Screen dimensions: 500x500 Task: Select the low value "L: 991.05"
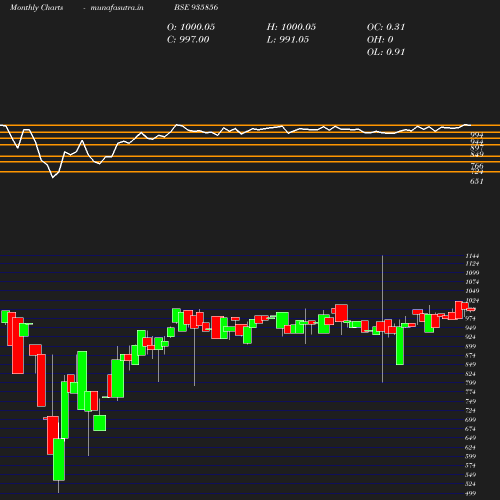click(x=288, y=40)
